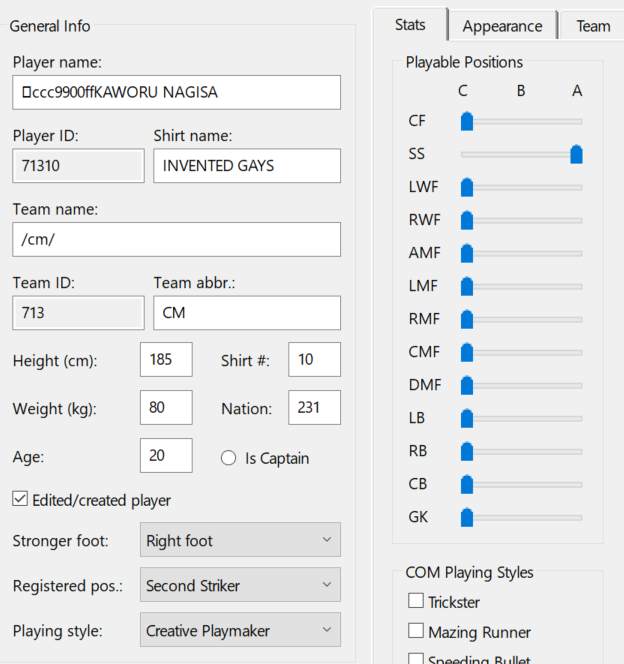Enable the Mazing Runner checkbox
The width and height of the screenshot is (624, 664).
coord(416,631)
